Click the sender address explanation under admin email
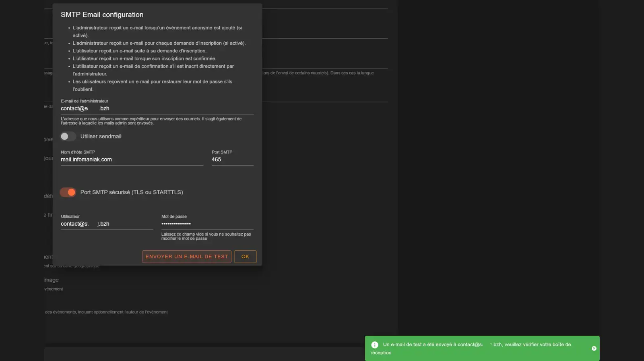 (x=151, y=121)
